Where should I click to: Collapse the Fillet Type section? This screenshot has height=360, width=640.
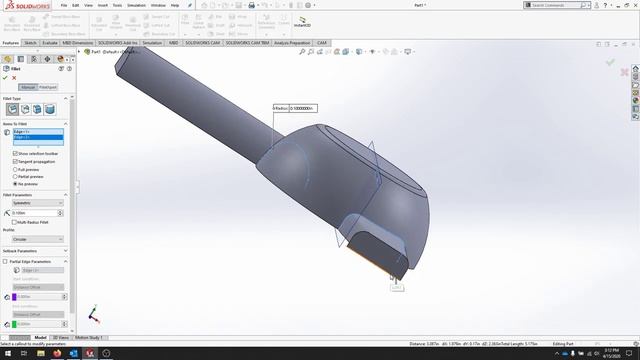(x=66, y=98)
